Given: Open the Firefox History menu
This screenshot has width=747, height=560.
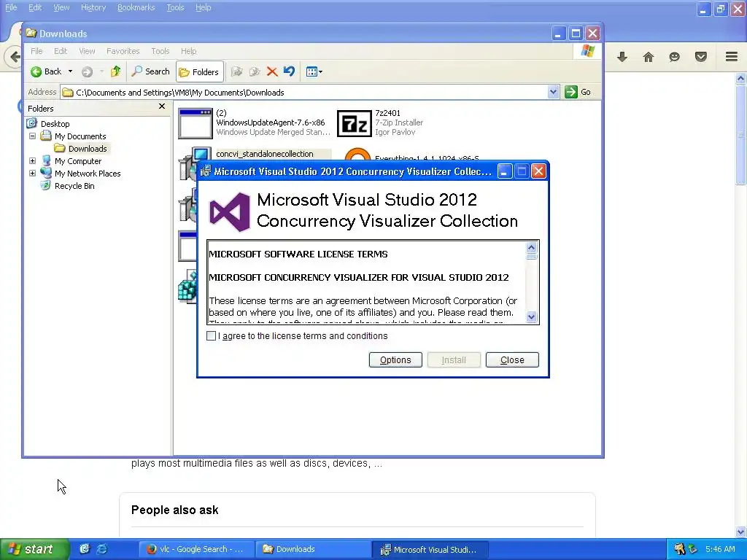Looking at the screenshot, I should pos(93,7).
